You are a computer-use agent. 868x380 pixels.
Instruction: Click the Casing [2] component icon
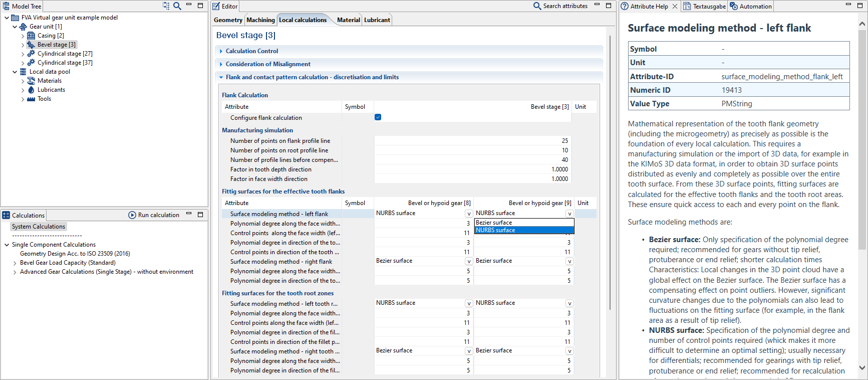pyautogui.click(x=31, y=36)
